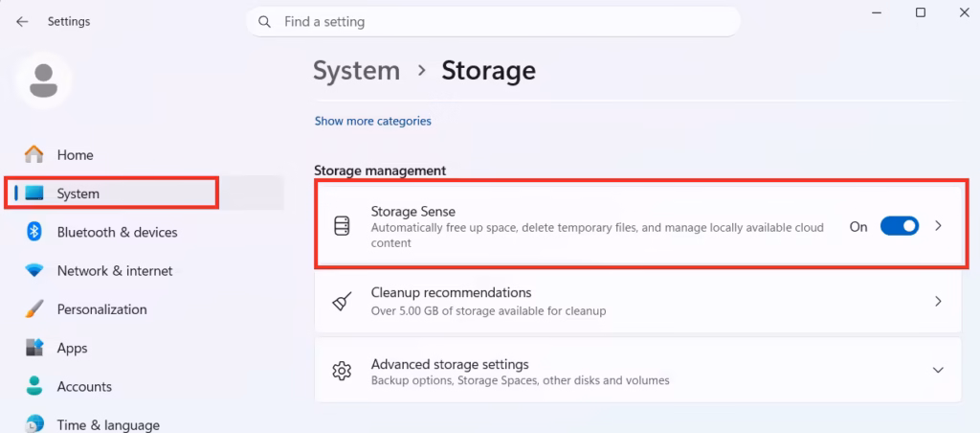Click the user profile avatar
This screenshot has width=980, height=433.
pyautogui.click(x=43, y=81)
